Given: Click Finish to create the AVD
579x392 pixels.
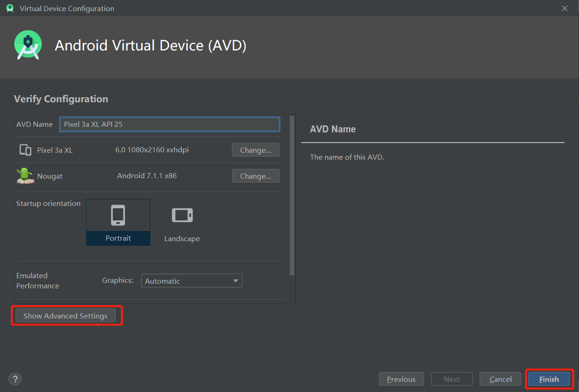Looking at the screenshot, I should (549, 379).
